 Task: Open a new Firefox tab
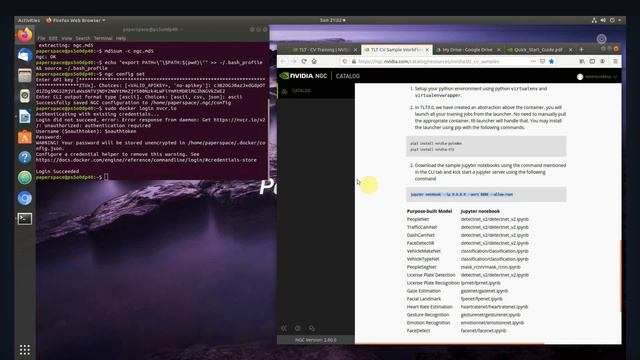click(x=582, y=49)
